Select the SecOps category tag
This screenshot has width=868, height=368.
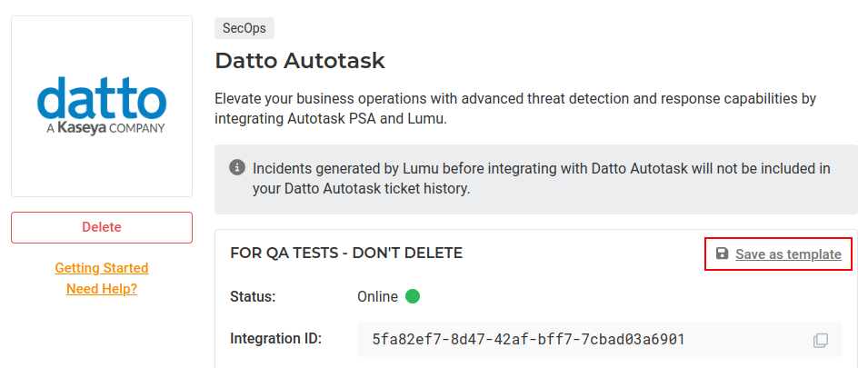pos(244,28)
